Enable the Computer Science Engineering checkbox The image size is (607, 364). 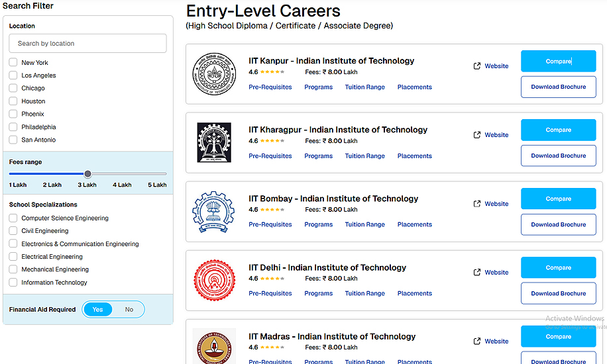pos(13,218)
